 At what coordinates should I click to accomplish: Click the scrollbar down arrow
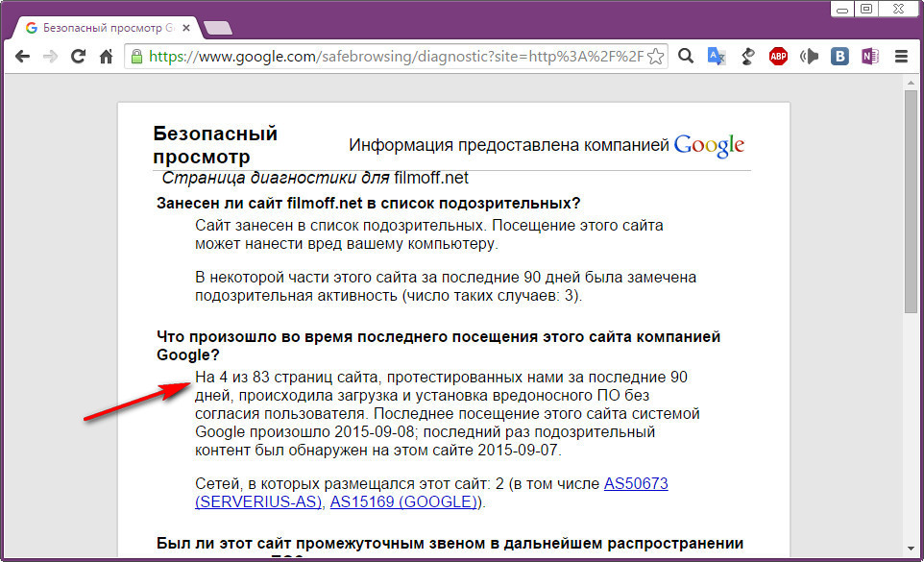(x=911, y=550)
